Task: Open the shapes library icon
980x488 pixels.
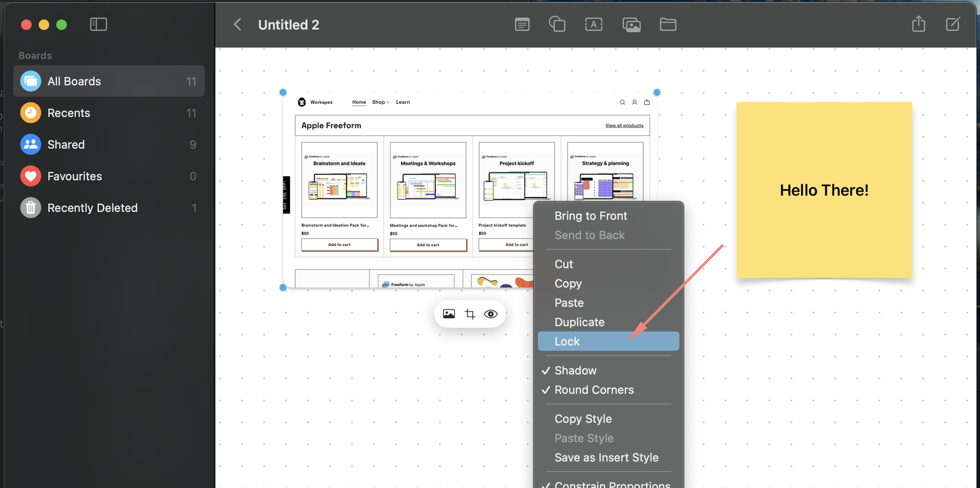Action: 557,24
